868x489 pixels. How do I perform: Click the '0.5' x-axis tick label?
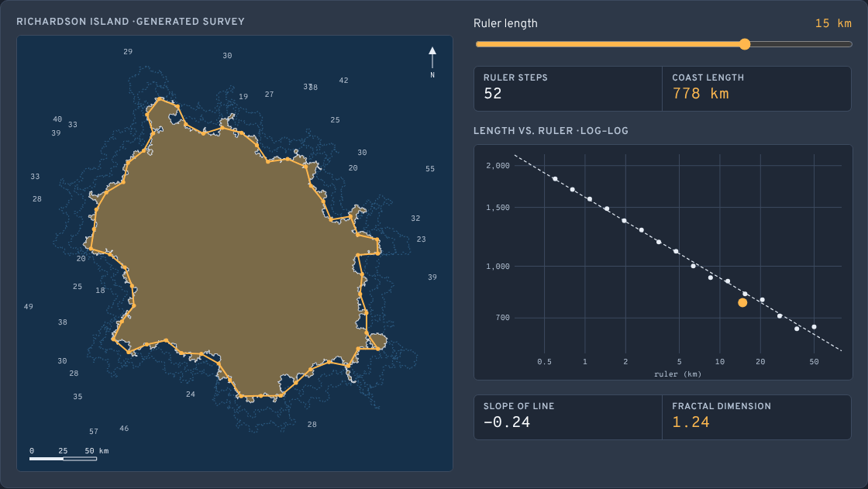[544, 362]
